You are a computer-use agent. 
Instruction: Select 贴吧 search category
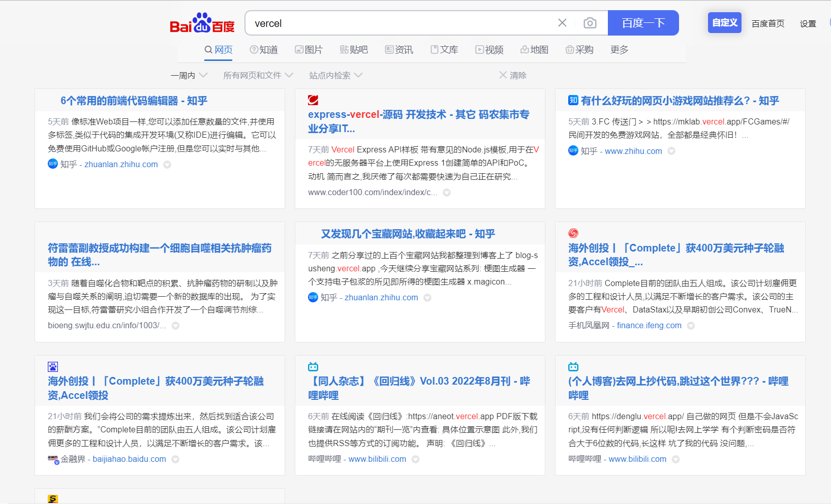tap(354, 49)
